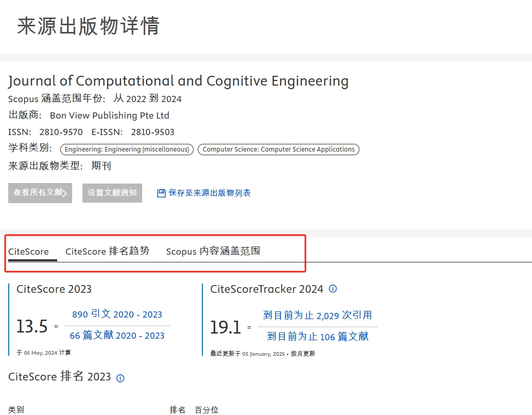Click the info icon next to CiteScoreTracker 2024
532x415 pixels.
pyautogui.click(x=333, y=289)
